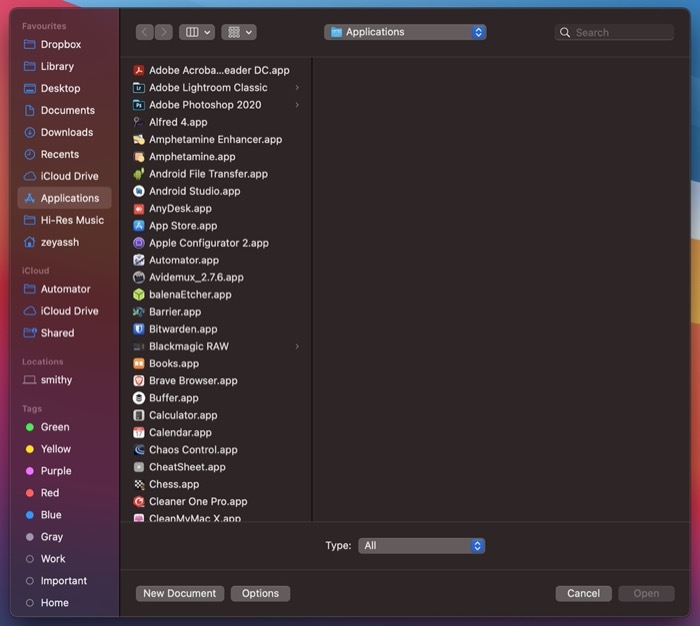The height and width of the screenshot is (626, 700).
Task: Expand Adobe Lightroom Classic folder chevron
Action: click(297, 88)
